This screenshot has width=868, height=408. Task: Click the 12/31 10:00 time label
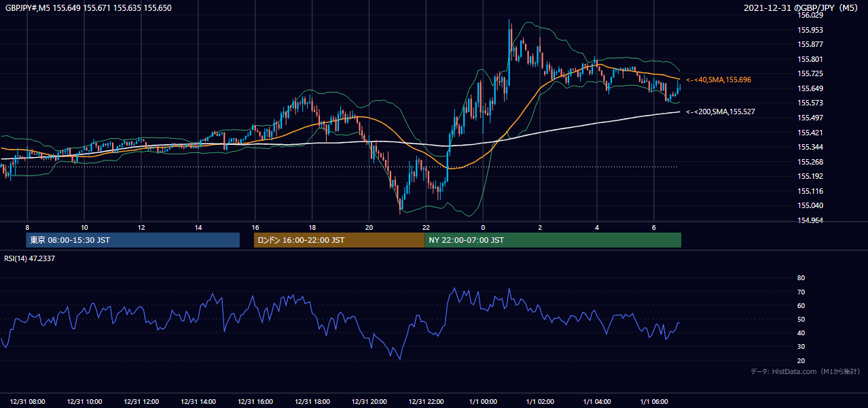[x=84, y=402]
